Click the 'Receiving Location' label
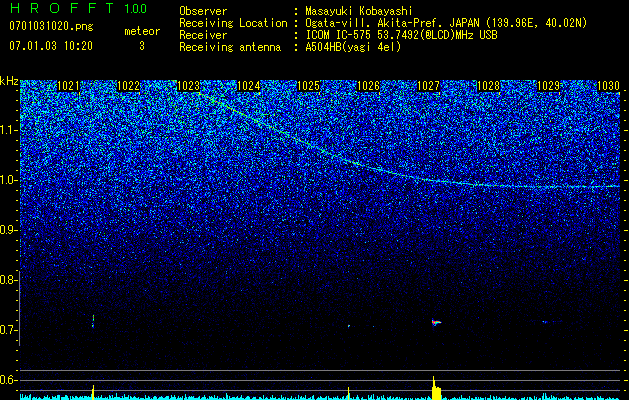 [233, 23]
